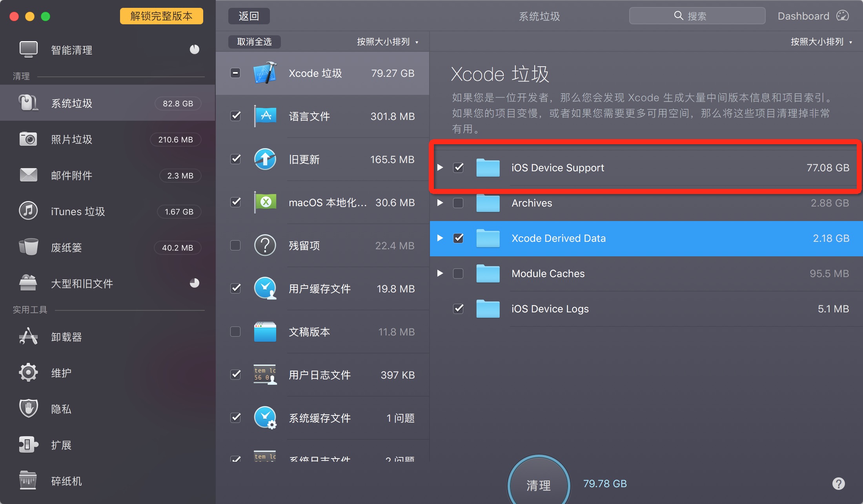Click the 搜索 search field
Viewport: 863px width, 504px height.
point(697,16)
